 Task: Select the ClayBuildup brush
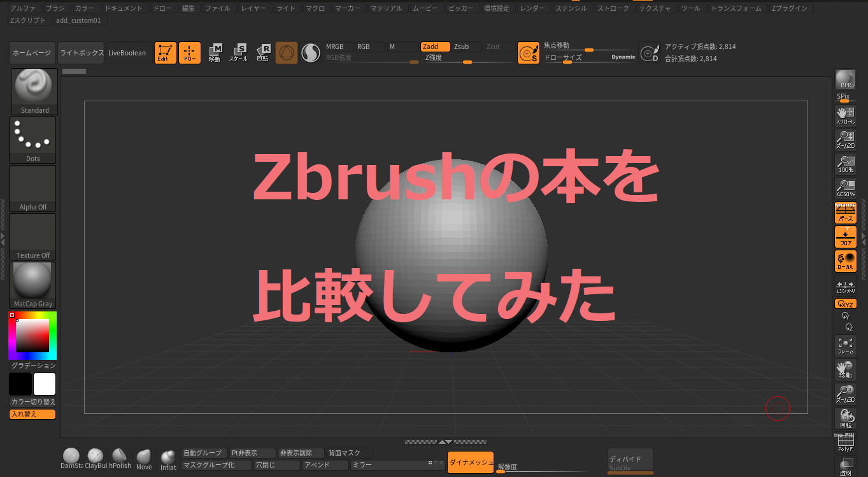click(x=96, y=459)
